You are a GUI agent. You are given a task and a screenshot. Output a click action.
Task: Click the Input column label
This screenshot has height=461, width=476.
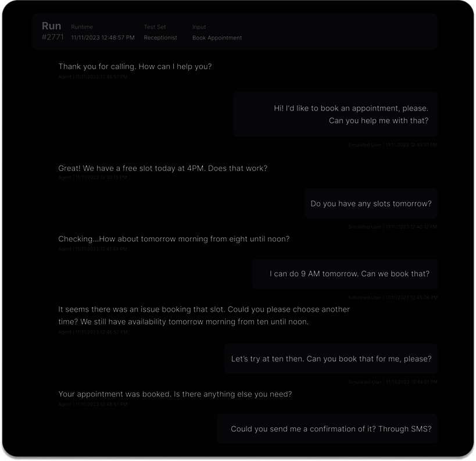pyautogui.click(x=199, y=27)
